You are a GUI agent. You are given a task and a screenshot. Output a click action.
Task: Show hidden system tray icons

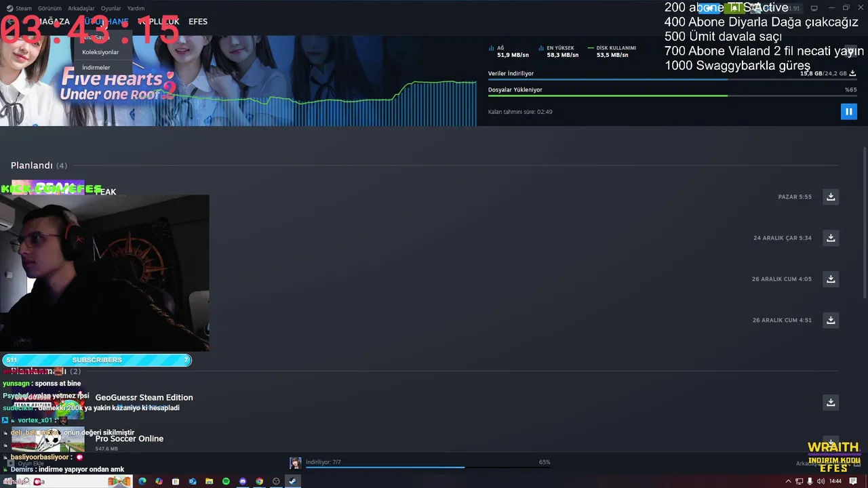[788, 481]
